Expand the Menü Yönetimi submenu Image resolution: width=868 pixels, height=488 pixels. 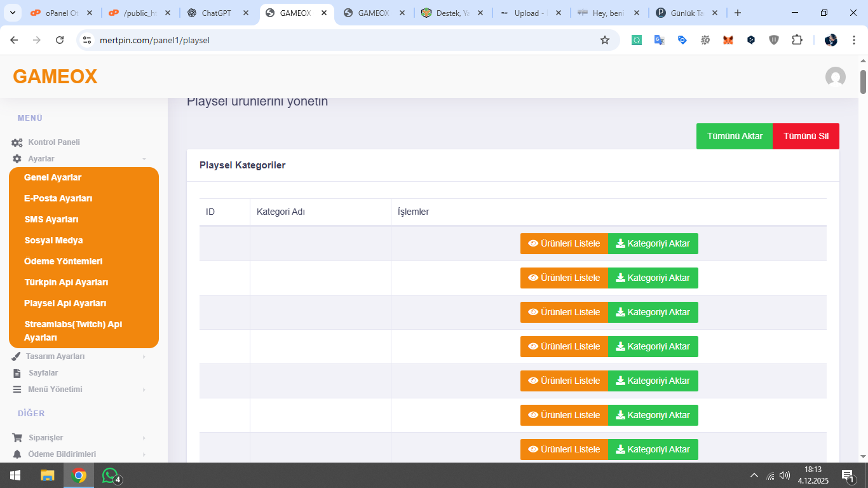55,390
